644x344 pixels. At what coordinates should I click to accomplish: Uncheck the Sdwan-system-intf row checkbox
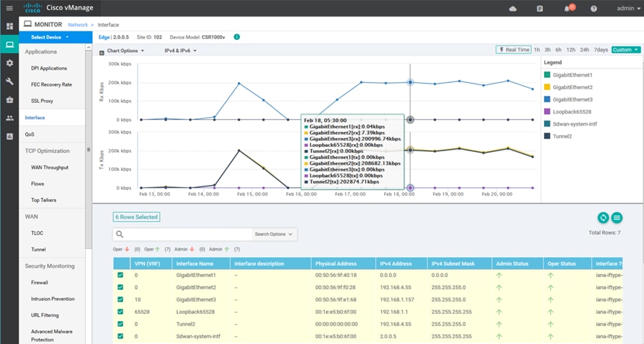click(x=121, y=336)
